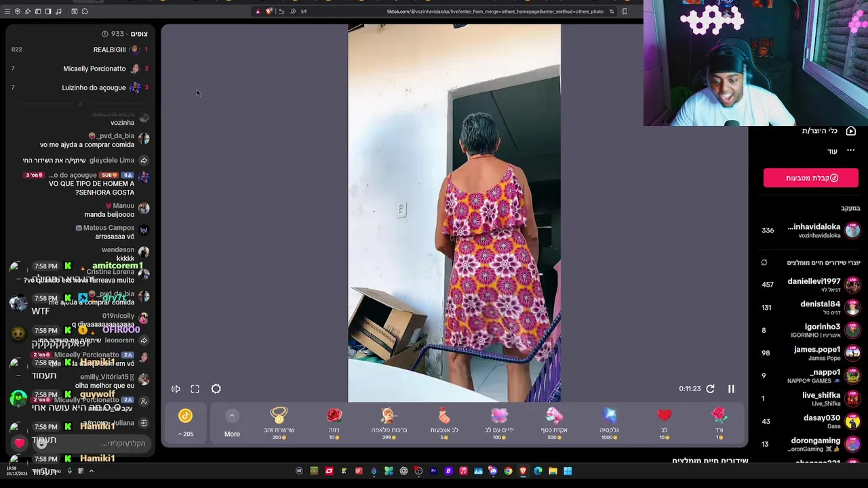The width and height of the screenshot is (868, 488).
Task: Open dasay030 recommended live
Action: coord(810,421)
